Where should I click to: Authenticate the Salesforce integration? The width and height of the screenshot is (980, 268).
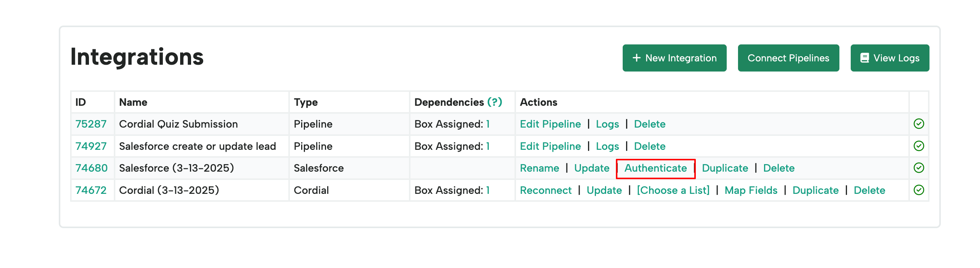pyautogui.click(x=655, y=168)
